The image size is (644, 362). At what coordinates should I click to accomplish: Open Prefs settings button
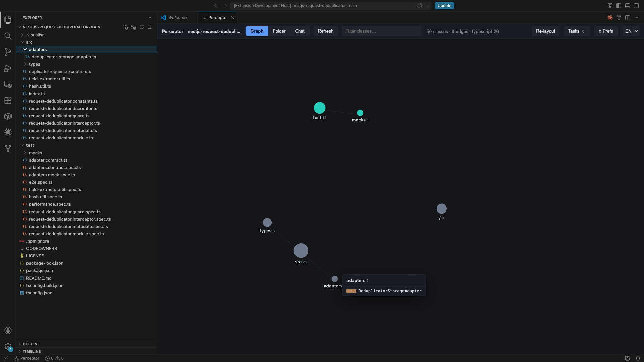pyautogui.click(x=606, y=31)
